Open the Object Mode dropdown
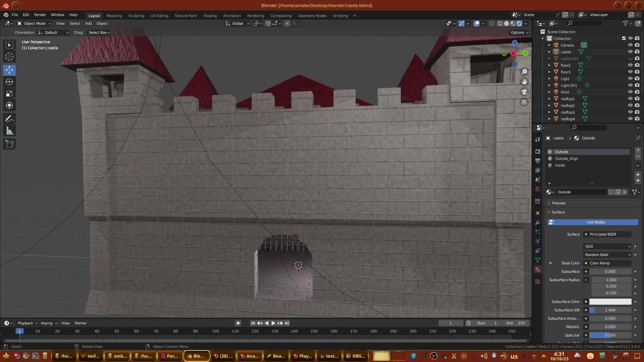The image size is (644, 362). [34, 23]
